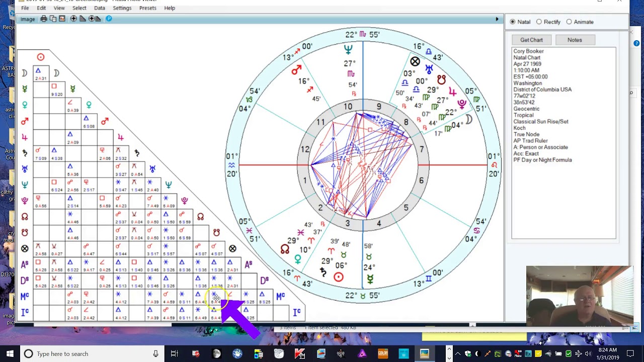Click the 'Apr 27 1969' date line
644x362 pixels.
527,64
